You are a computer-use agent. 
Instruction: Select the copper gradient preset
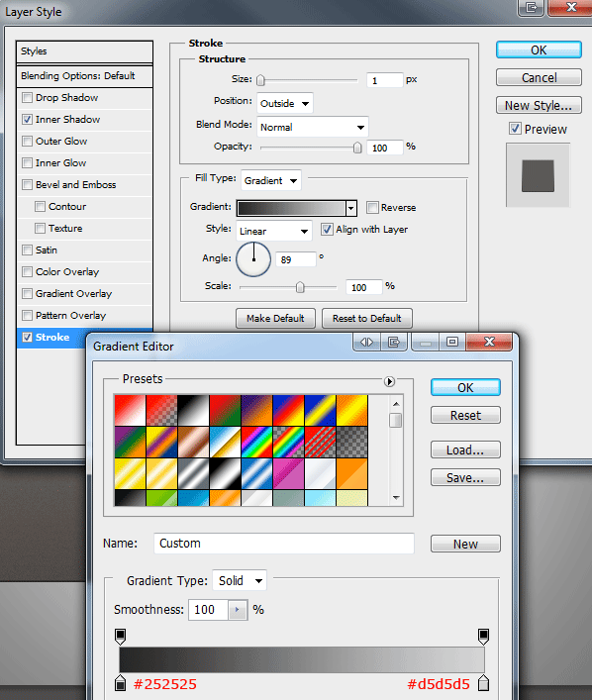click(x=193, y=442)
